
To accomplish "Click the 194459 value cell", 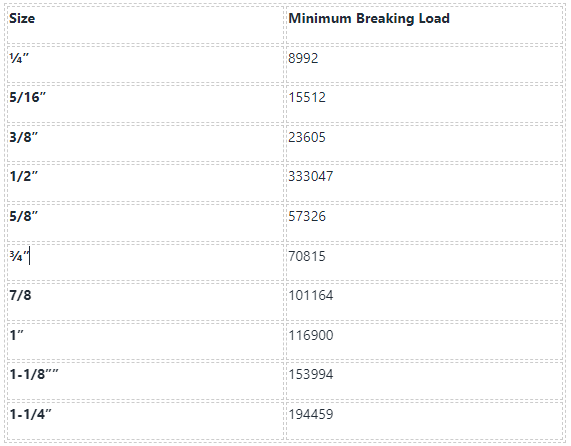I will click(425, 420).
